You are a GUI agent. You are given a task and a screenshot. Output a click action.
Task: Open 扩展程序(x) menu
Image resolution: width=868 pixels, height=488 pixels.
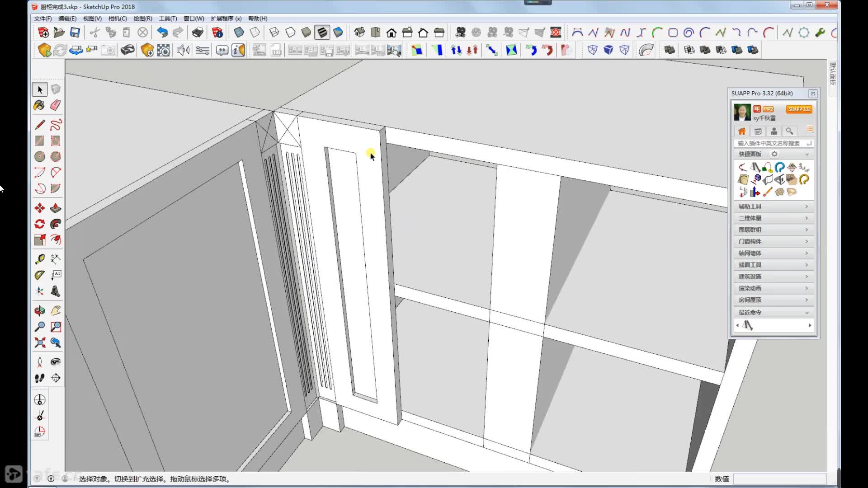click(x=226, y=19)
